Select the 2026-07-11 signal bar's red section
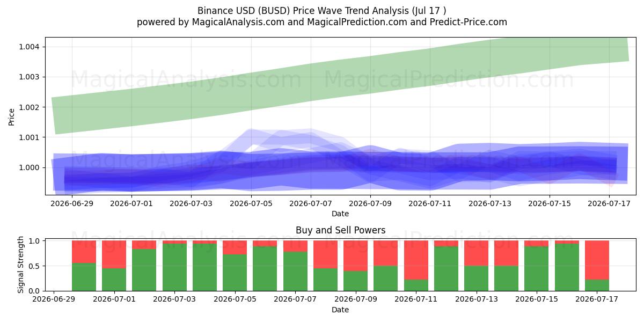 [x=416, y=260]
